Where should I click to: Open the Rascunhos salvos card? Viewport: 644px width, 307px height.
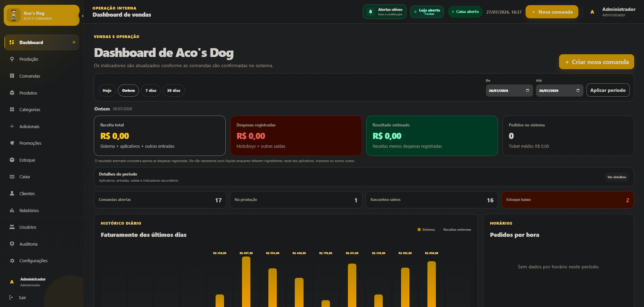coord(432,200)
